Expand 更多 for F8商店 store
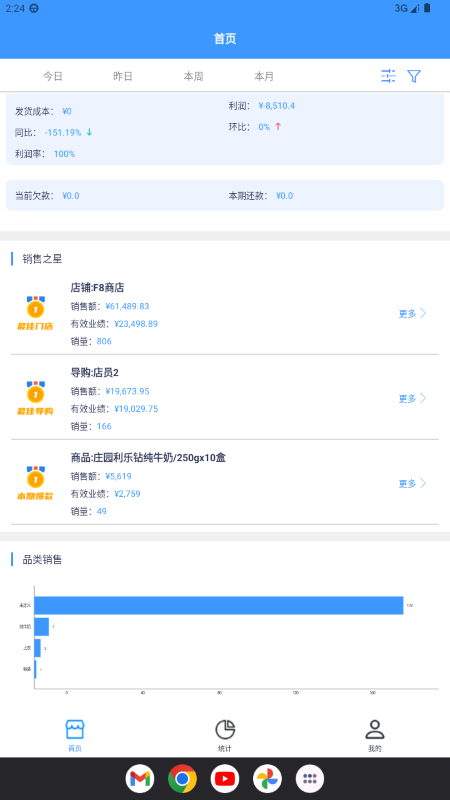 412,313
